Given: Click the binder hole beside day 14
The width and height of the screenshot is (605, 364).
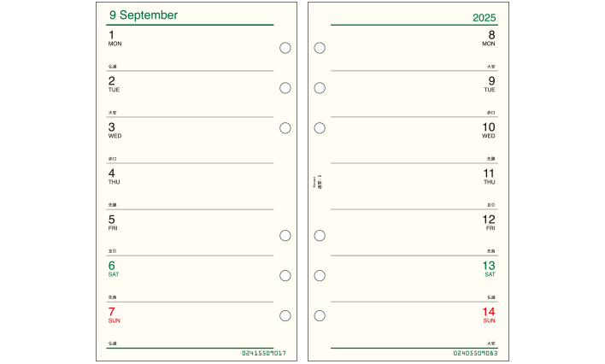Looking at the screenshot, I should click(320, 316).
